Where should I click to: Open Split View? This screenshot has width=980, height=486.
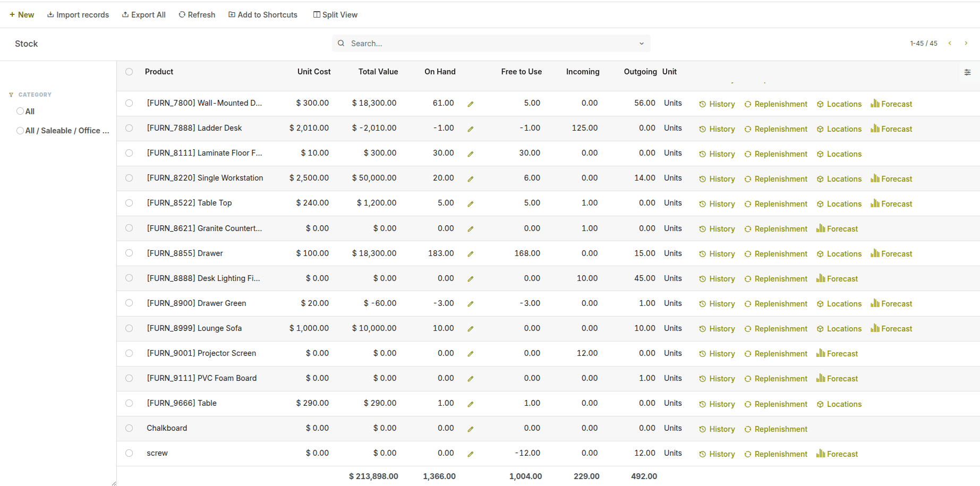coord(335,15)
